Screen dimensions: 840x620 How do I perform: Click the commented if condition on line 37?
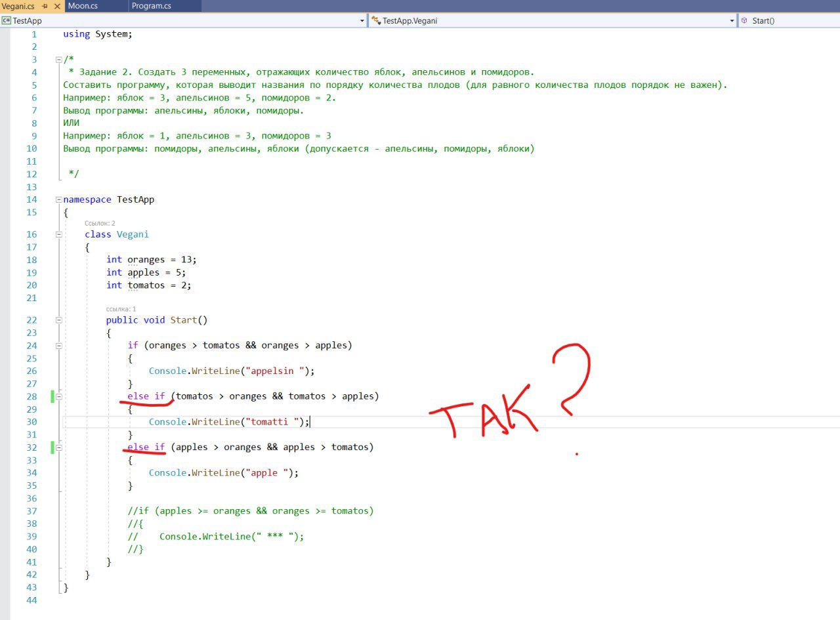(x=251, y=511)
